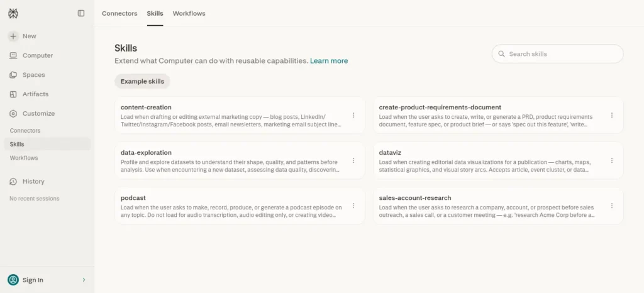Follow the Learn more link
Screen dimensions: 644x293
329,61
